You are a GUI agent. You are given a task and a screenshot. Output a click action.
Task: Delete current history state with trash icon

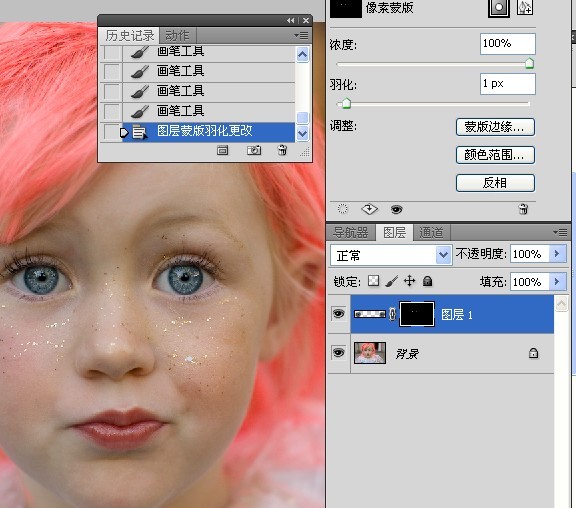pyautogui.click(x=282, y=150)
